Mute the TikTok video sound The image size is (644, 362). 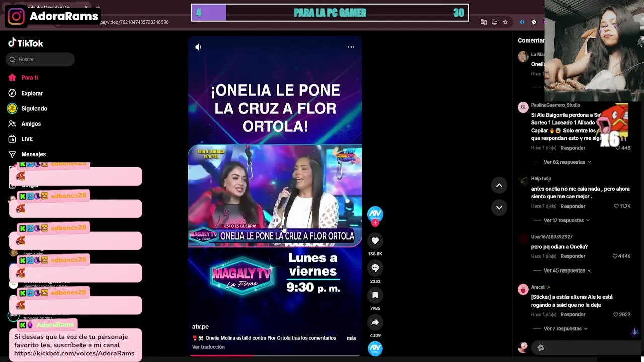[x=198, y=47]
